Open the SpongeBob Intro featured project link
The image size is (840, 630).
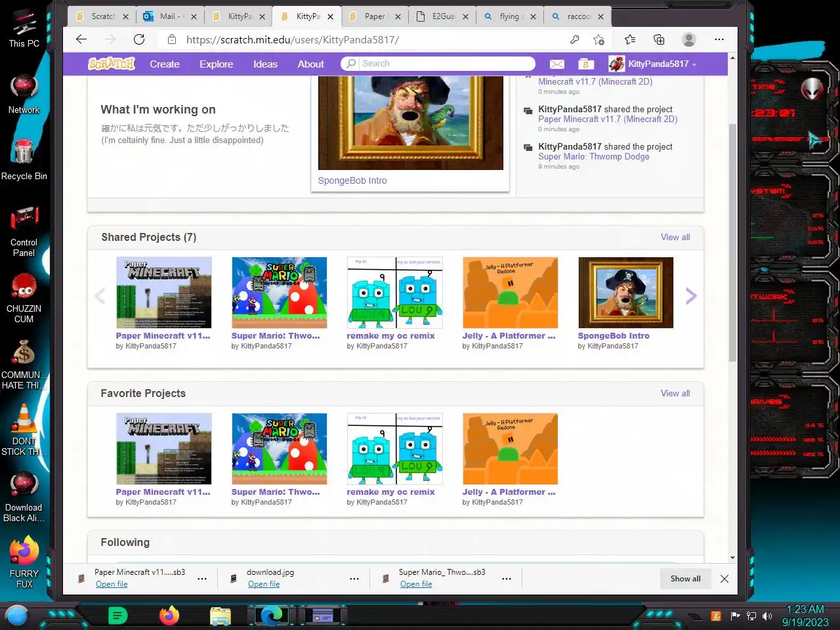click(352, 180)
